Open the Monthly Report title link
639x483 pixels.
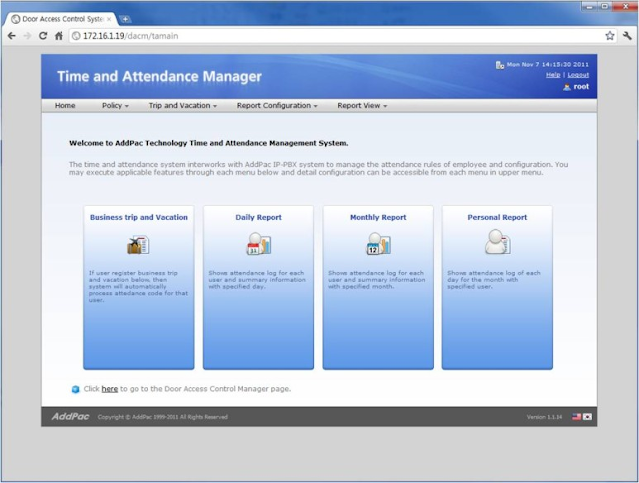pos(378,217)
